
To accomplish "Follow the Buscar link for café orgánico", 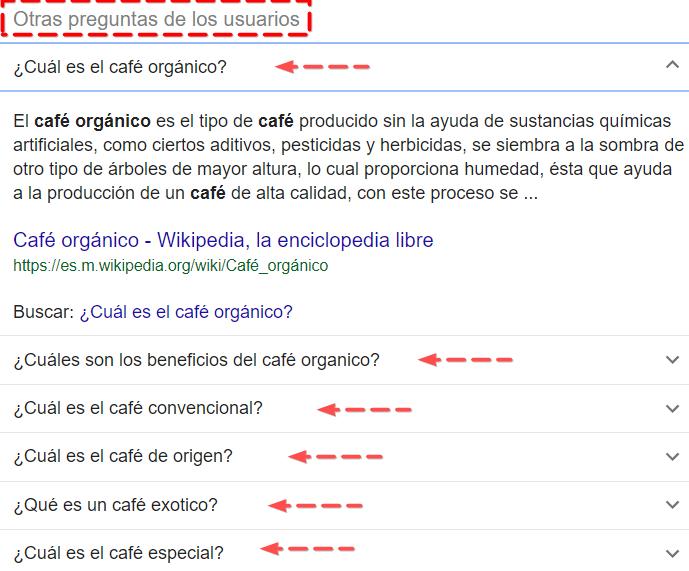I will coord(186,312).
